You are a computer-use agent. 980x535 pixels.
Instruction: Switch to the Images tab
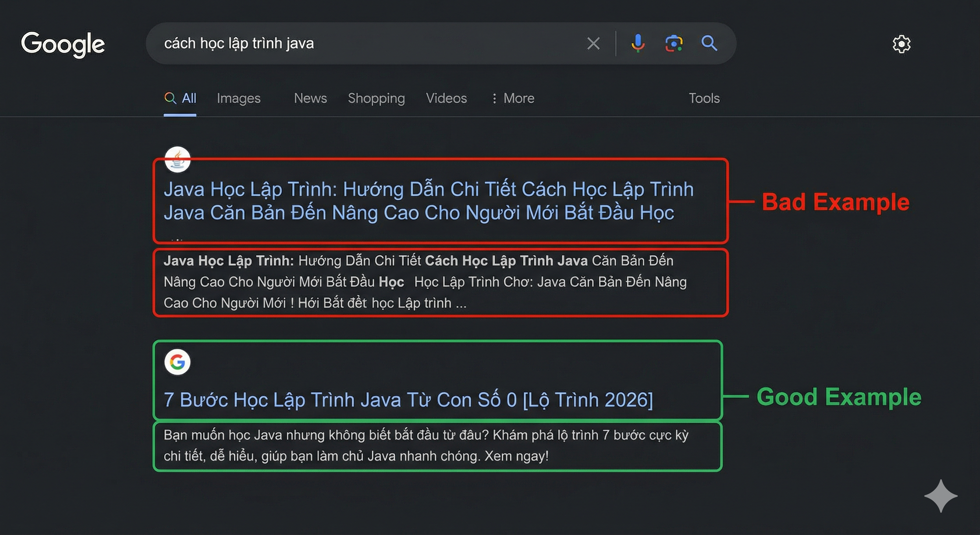238,98
